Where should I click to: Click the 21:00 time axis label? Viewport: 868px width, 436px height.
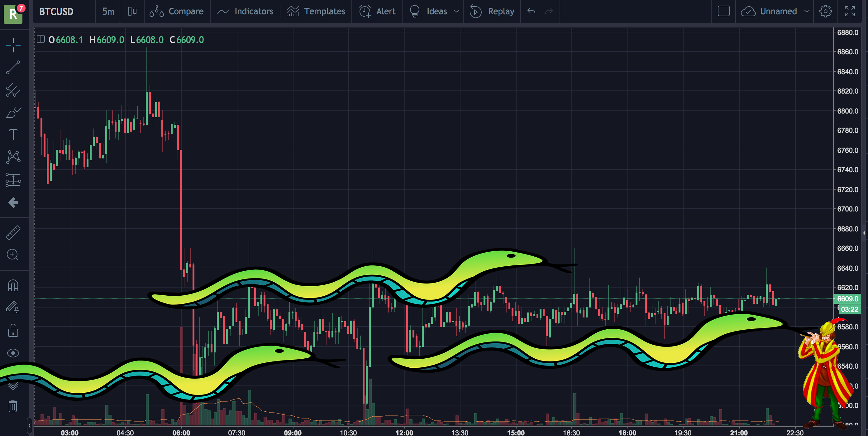click(739, 432)
